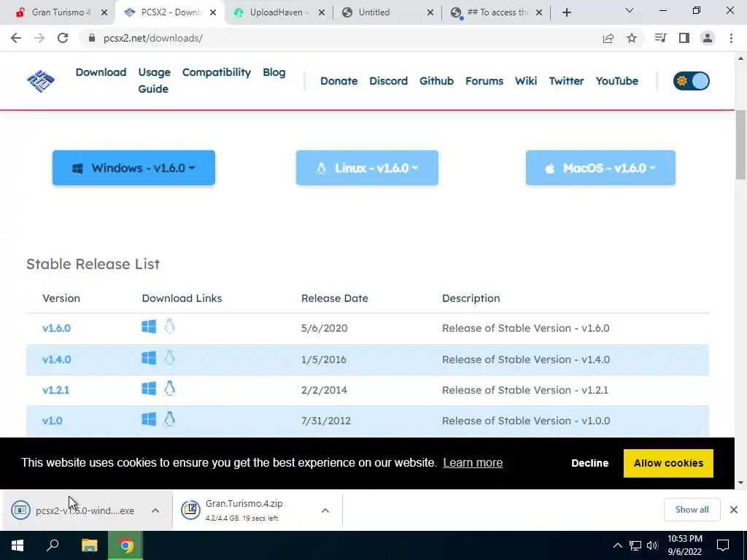Open Blog nav item
The width and height of the screenshot is (747, 560).
click(274, 72)
